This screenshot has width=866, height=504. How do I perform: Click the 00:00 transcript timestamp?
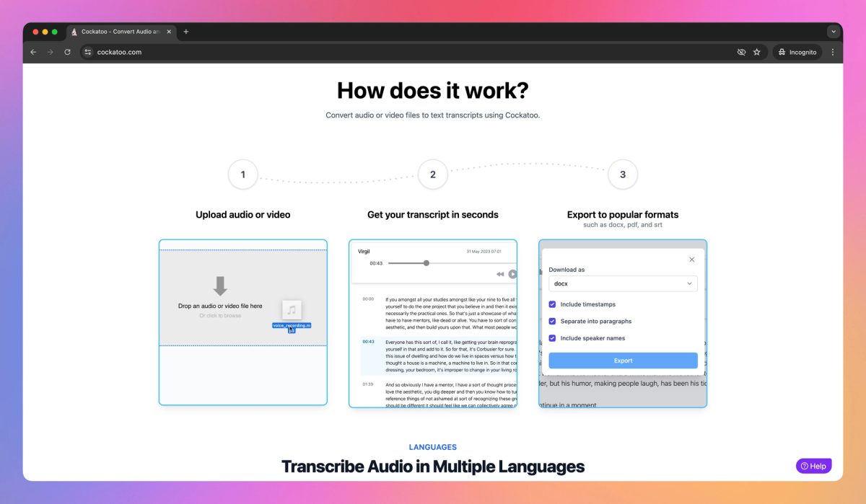(368, 299)
